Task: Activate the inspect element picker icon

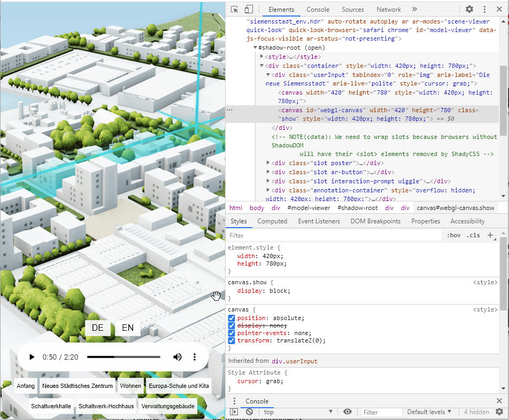Action: 234,10
